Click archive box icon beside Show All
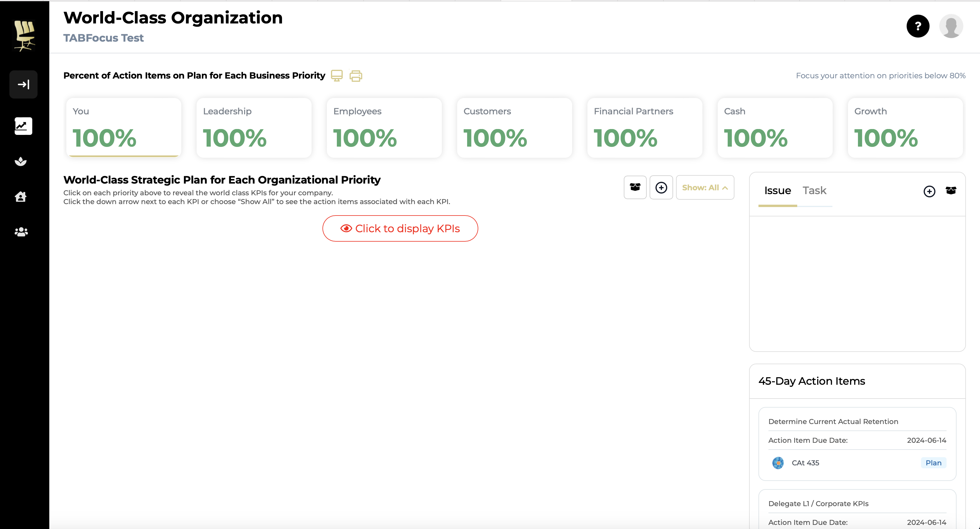Image resolution: width=980 pixels, height=529 pixels. (x=635, y=187)
